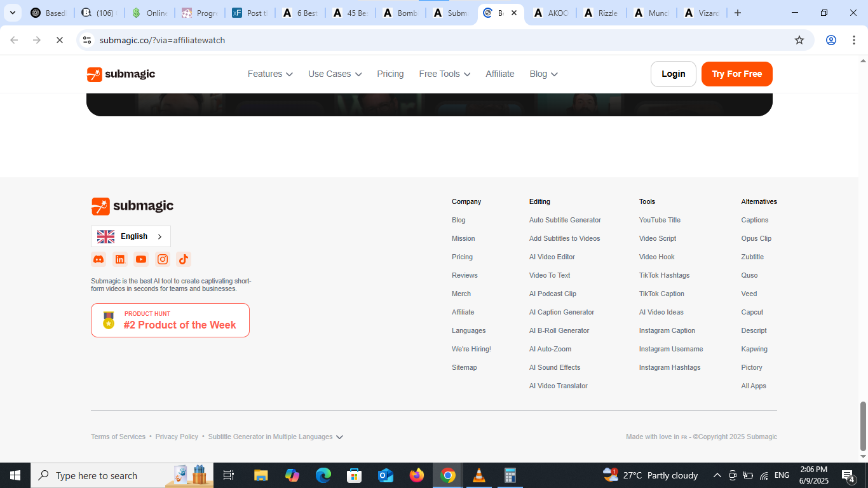Open tab search dropdown arrow
Screen dimensions: 868x488
(12, 13)
